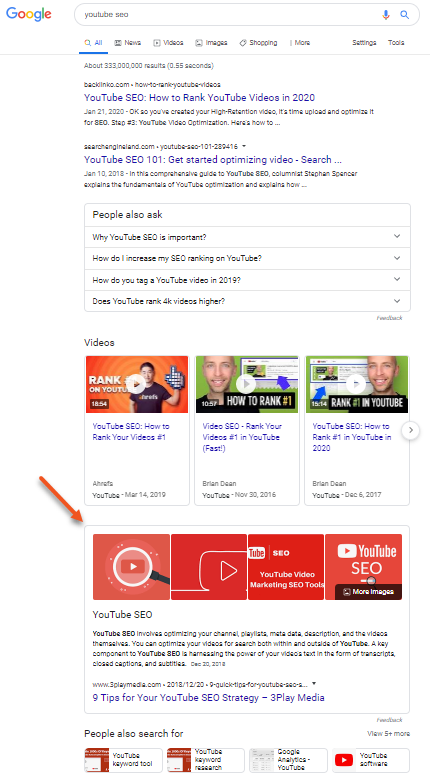Screen dimensions: 430x780
Task: Open YouTube Video Marketing SEO Tools image
Action: (286, 567)
